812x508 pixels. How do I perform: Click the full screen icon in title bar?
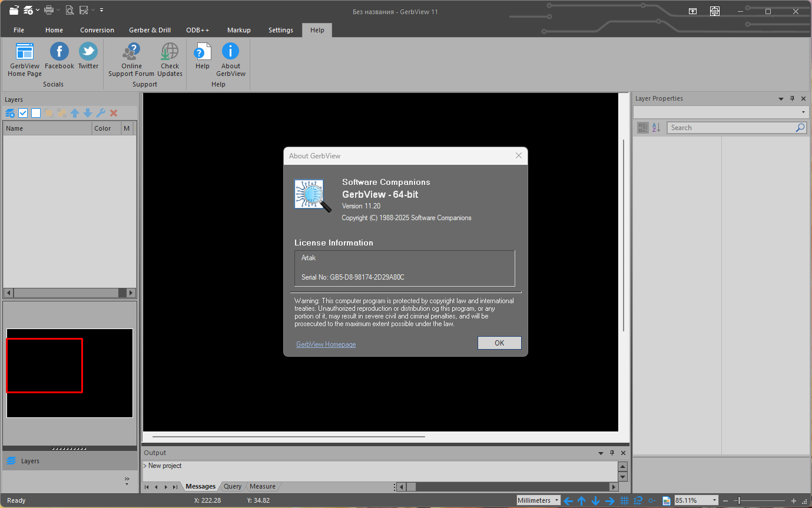tap(714, 11)
